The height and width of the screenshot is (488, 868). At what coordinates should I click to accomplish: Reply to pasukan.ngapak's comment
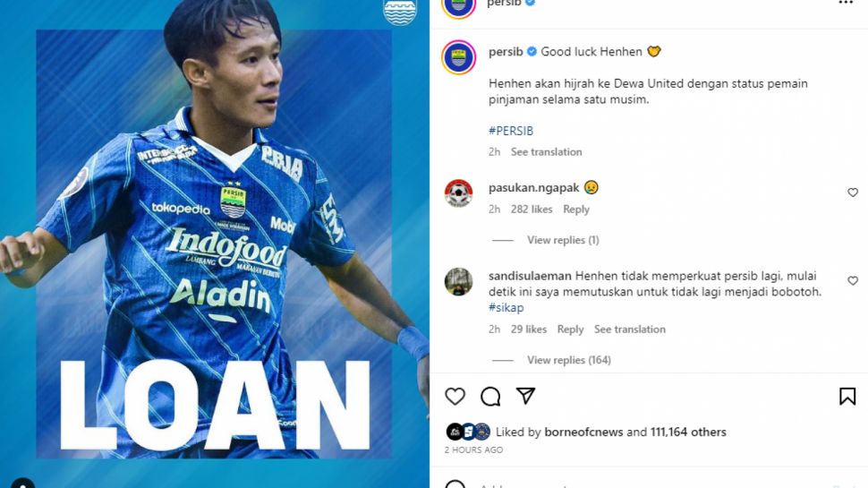coord(576,210)
